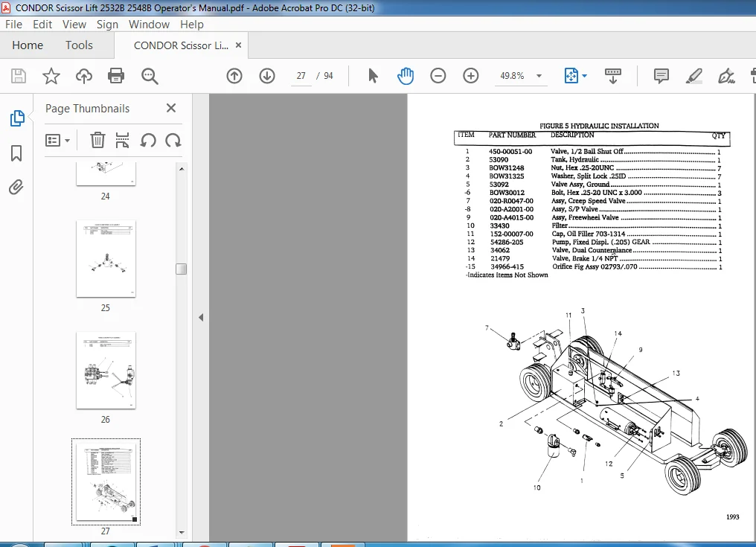Image resolution: width=756 pixels, height=547 pixels.
Task: Rotate page counterclockwise
Action: click(148, 141)
